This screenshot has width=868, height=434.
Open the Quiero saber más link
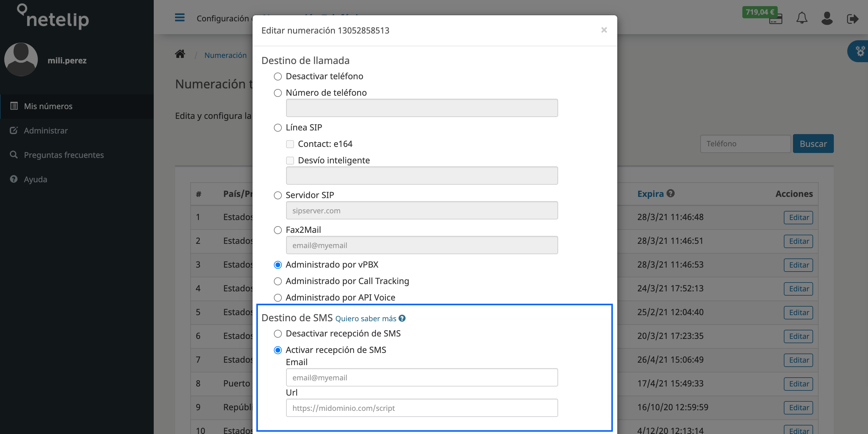[x=366, y=318]
